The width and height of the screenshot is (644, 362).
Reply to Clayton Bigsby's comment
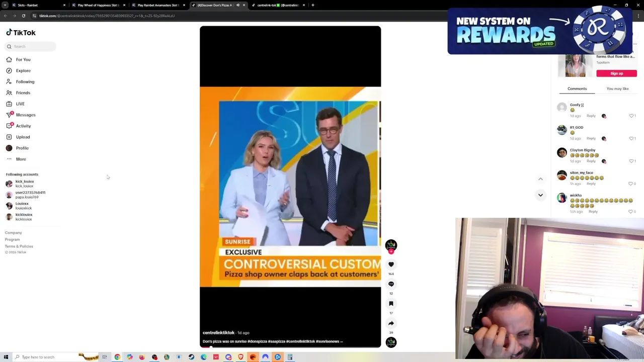[x=591, y=161]
